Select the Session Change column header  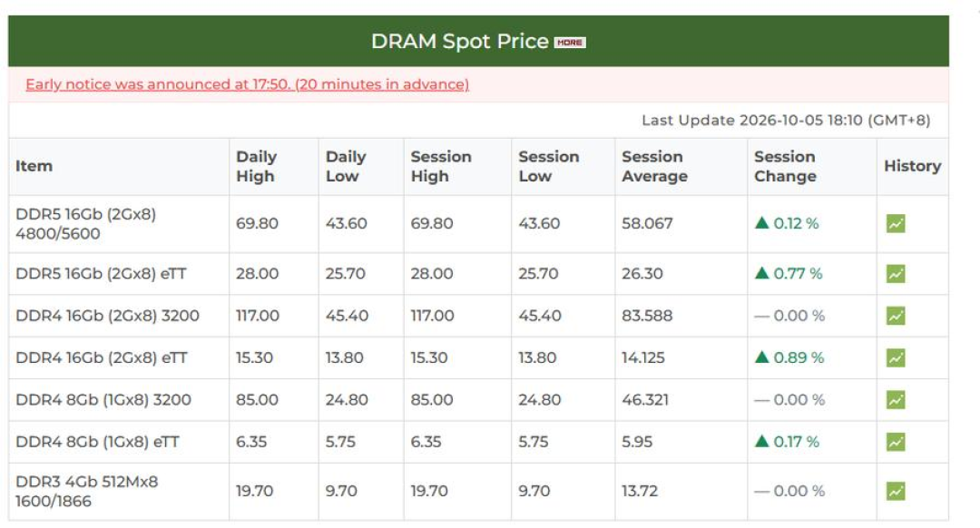[x=784, y=166]
